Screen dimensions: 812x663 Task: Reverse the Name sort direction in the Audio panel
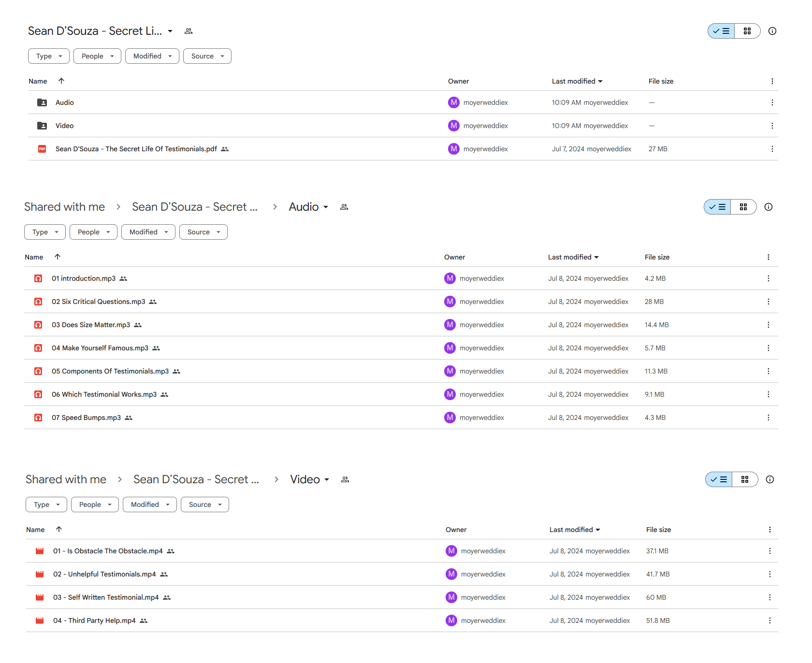coord(57,257)
